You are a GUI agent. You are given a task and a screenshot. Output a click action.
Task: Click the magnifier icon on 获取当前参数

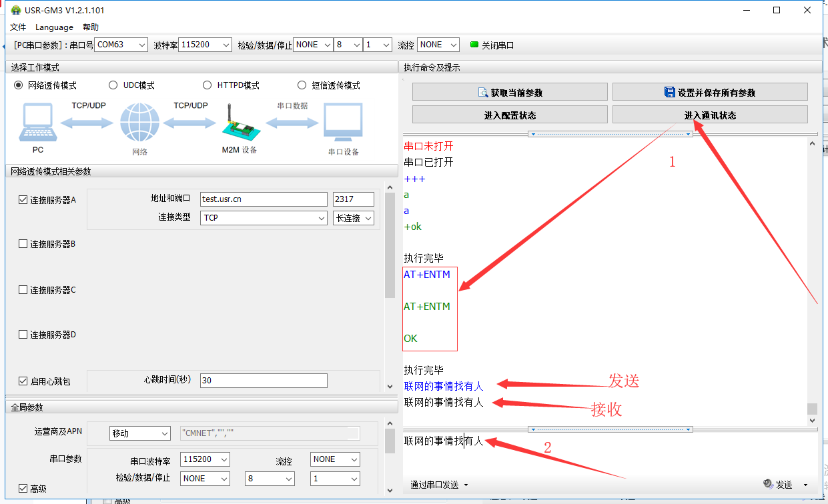483,92
